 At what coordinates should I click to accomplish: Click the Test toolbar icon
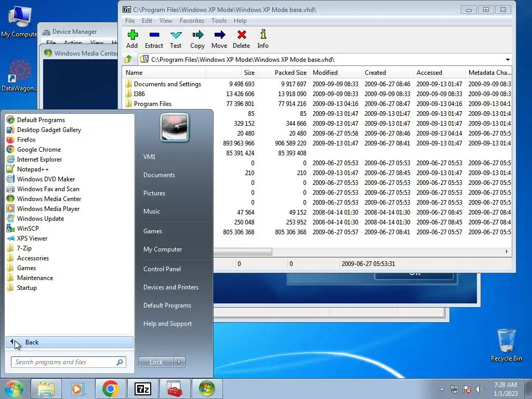point(176,39)
